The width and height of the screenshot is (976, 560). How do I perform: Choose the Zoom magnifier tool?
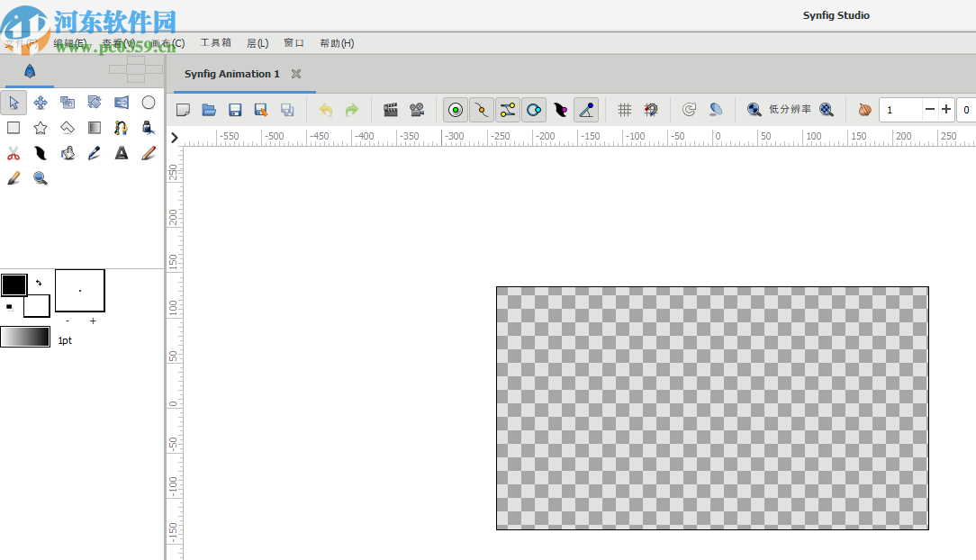pyautogui.click(x=40, y=177)
